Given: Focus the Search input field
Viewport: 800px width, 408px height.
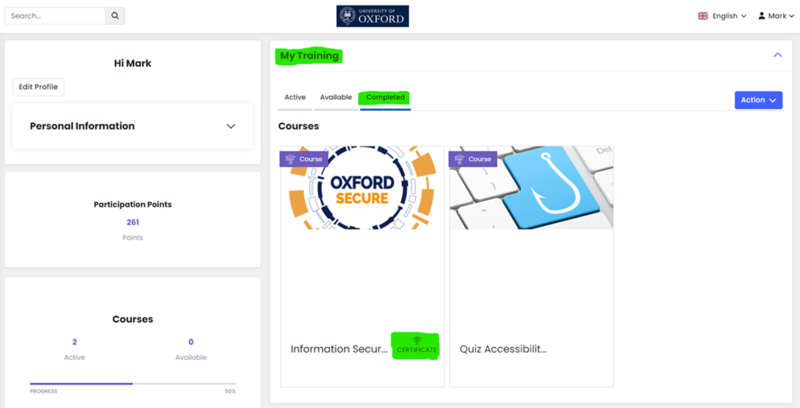Looking at the screenshot, I should [55, 16].
